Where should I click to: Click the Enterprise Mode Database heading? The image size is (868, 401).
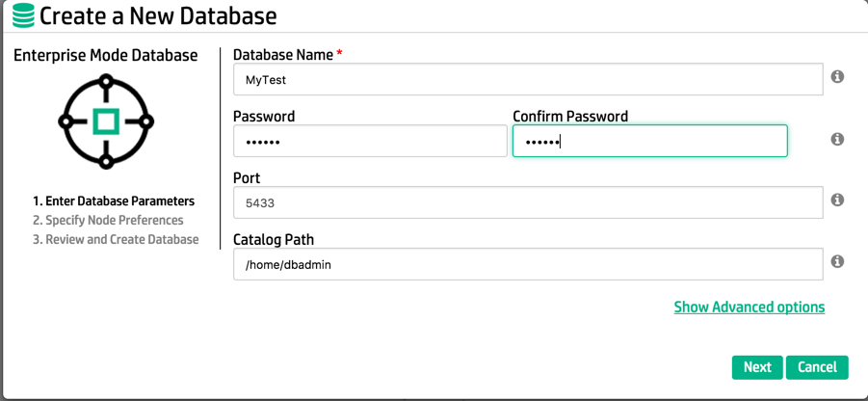click(x=105, y=56)
